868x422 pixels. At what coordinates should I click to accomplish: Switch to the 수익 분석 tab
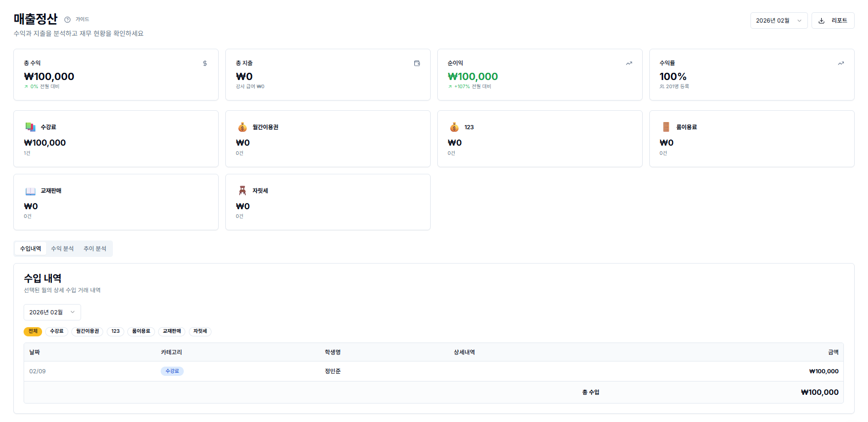click(62, 249)
